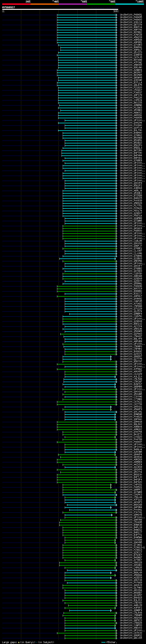This screenshot has width=146, height=644.
Task: Open hit UniRef100_P48495
Action: click(131, 17)
